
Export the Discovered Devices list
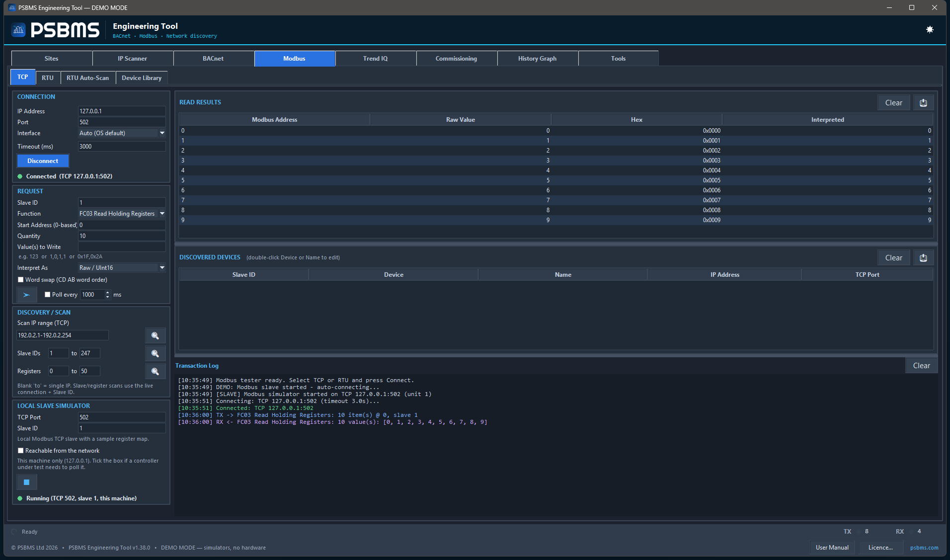[923, 258]
